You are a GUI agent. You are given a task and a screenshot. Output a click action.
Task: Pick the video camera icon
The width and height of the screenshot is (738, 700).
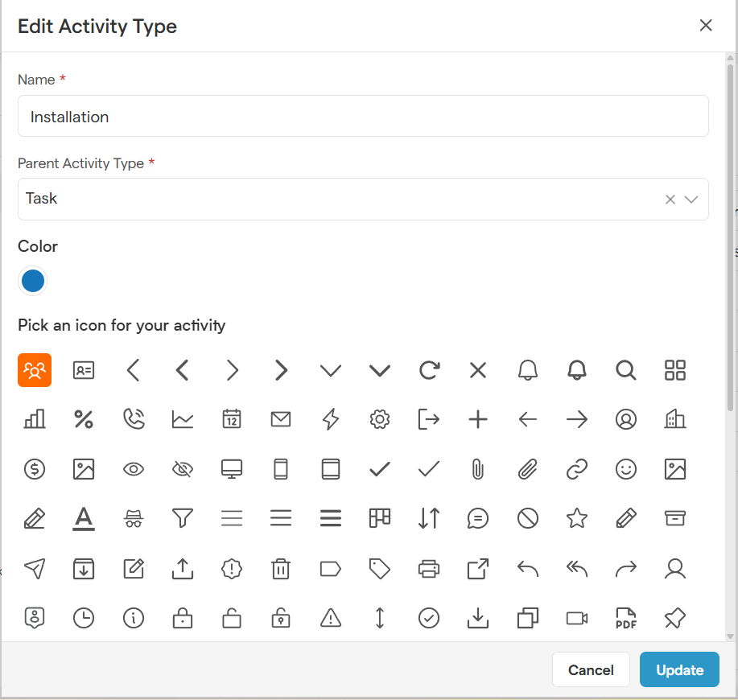(576, 618)
